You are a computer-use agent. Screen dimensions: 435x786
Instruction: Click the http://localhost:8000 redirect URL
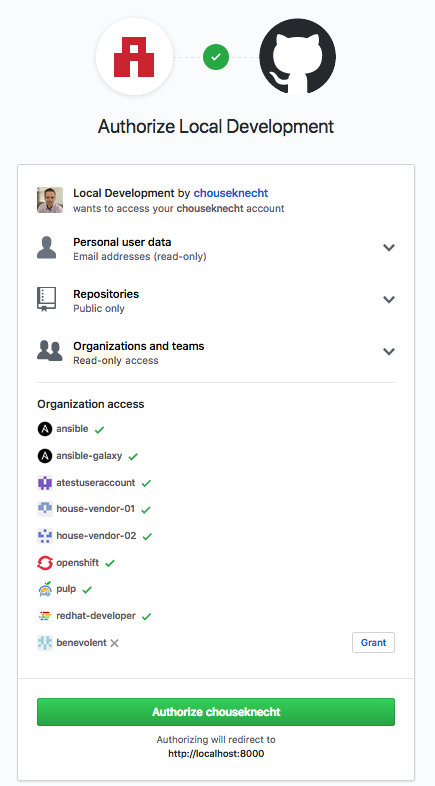[x=216, y=753]
